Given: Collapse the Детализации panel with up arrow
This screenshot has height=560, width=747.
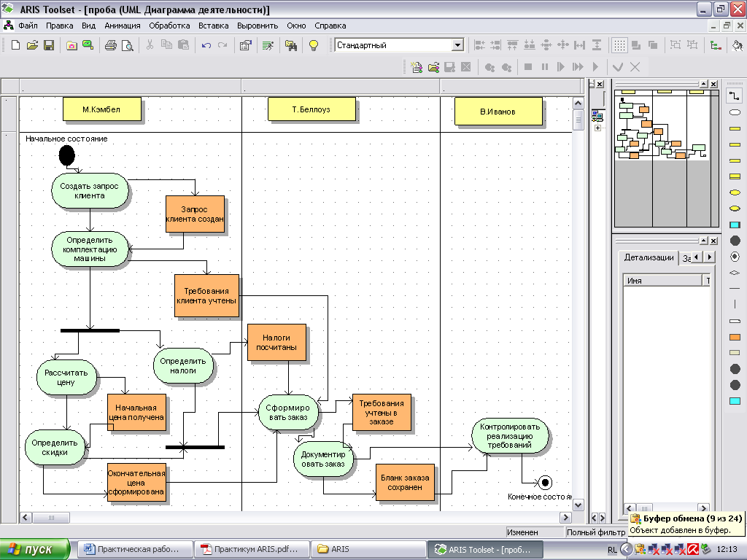Looking at the screenshot, I should pos(704,241).
